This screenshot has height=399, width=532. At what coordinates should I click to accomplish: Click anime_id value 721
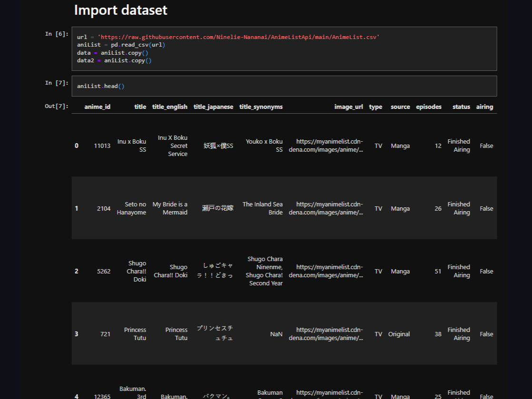(105, 334)
